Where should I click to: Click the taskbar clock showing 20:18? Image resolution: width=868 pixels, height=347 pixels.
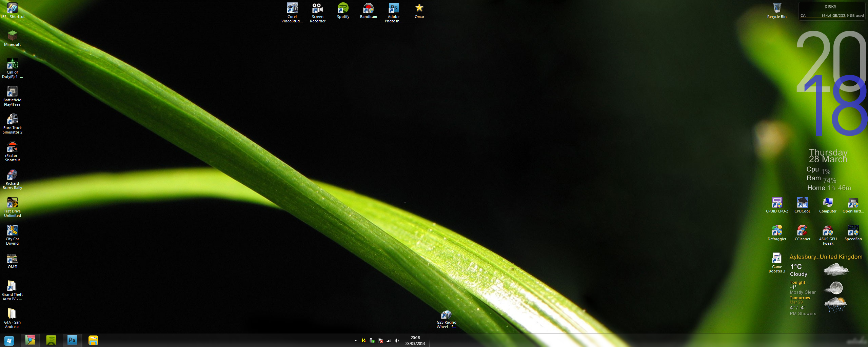(x=415, y=341)
